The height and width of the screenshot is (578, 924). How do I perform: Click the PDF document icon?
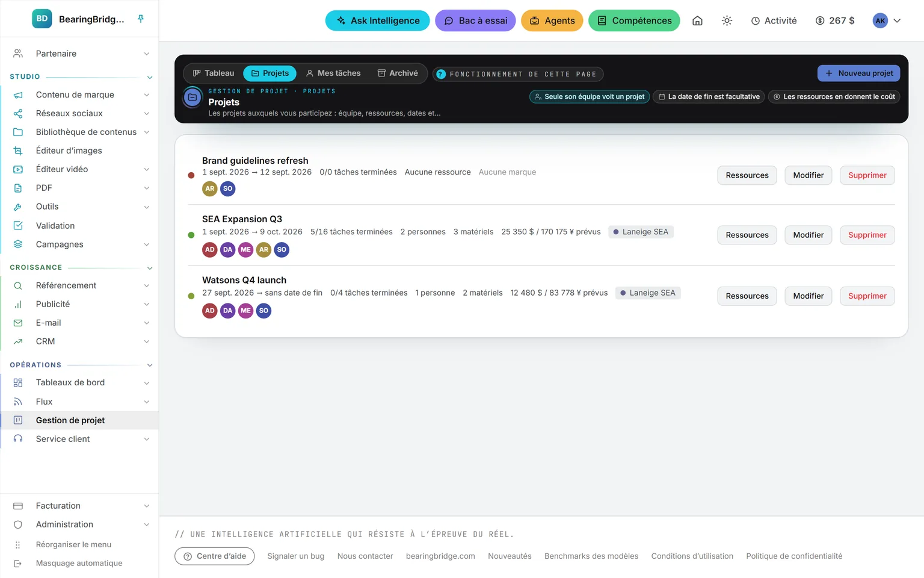[18, 188]
